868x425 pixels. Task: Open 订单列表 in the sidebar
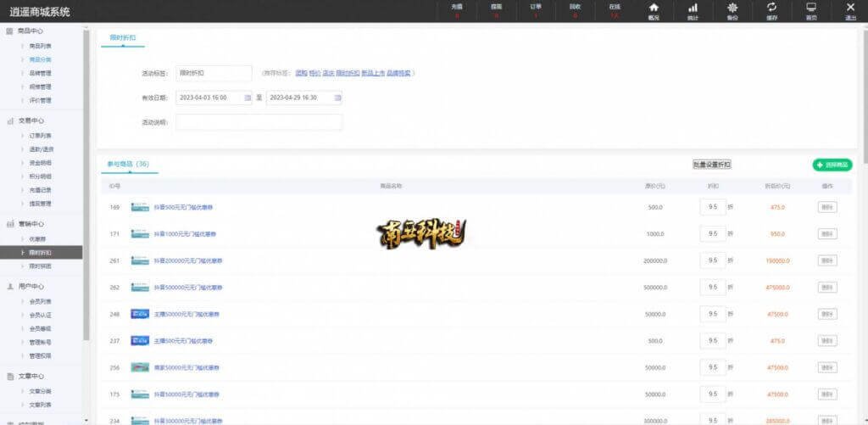coord(41,135)
